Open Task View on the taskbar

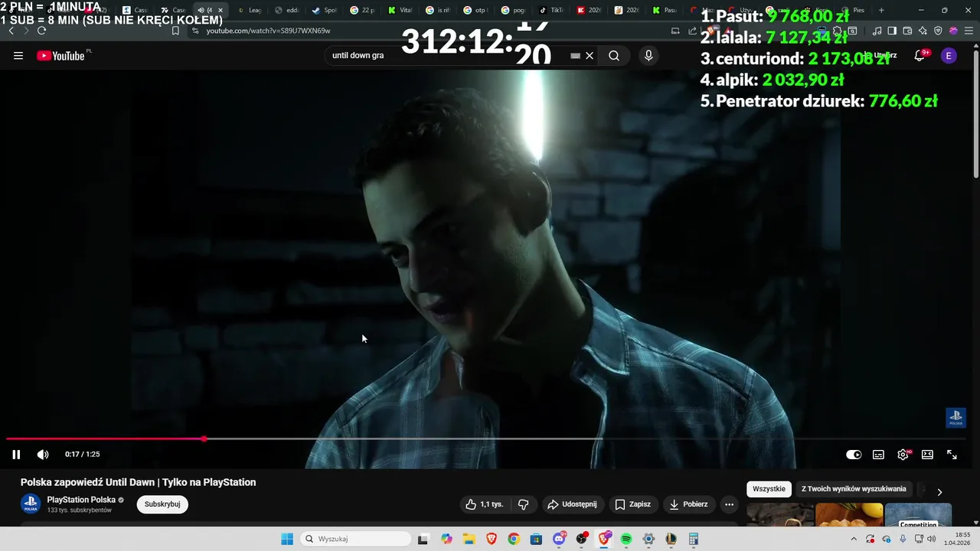423,539
